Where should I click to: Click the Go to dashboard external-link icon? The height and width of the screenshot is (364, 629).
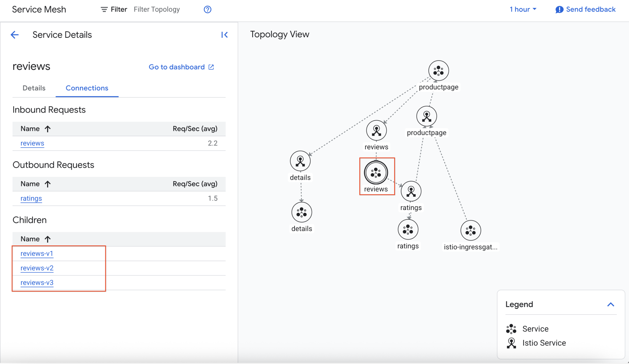[x=211, y=67]
